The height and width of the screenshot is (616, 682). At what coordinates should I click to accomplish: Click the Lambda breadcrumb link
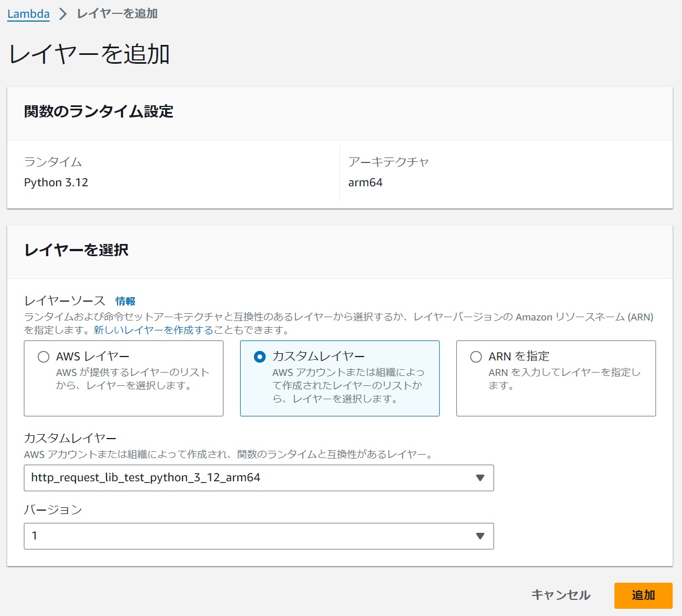28,14
